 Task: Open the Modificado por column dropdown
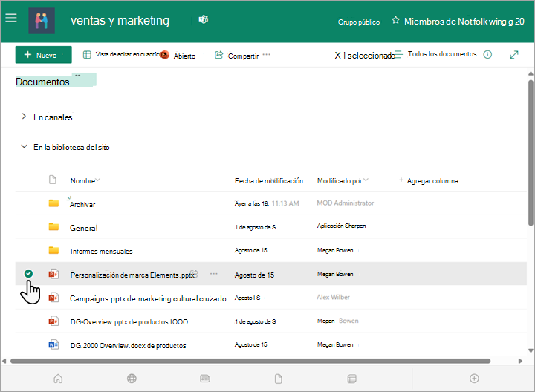(366, 180)
